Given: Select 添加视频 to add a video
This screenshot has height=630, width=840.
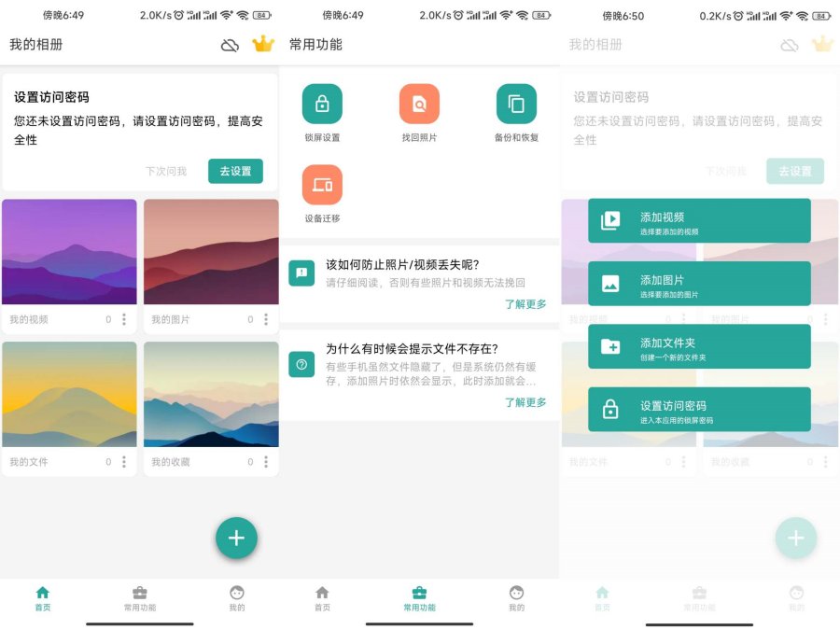Looking at the screenshot, I should 698,220.
